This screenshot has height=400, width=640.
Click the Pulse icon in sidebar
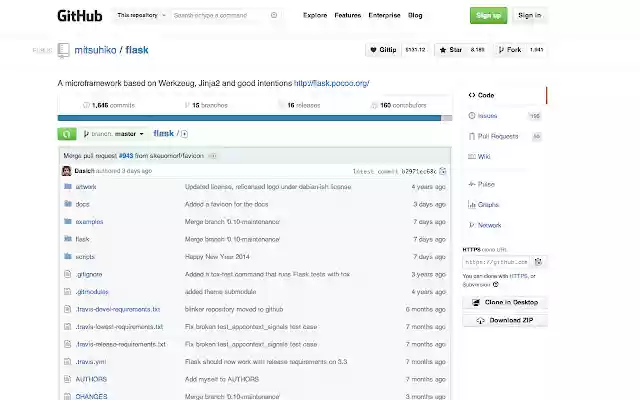pos(472,184)
